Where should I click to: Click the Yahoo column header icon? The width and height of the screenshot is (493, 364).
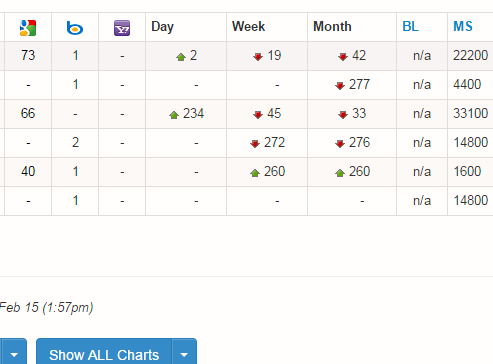(122, 28)
